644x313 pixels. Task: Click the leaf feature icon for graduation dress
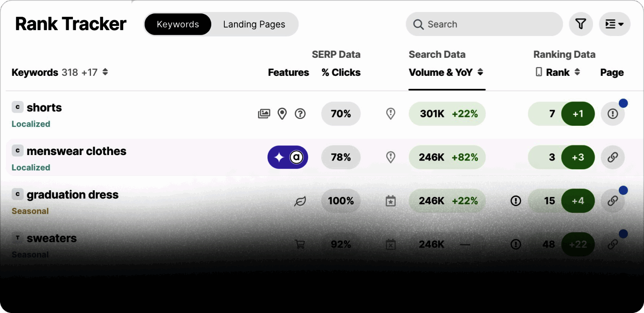300,201
